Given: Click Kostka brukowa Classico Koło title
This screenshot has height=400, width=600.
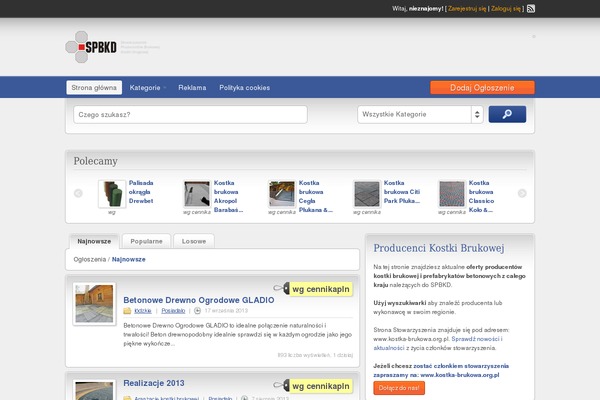Looking at the screenshot, I should (481, 196).
